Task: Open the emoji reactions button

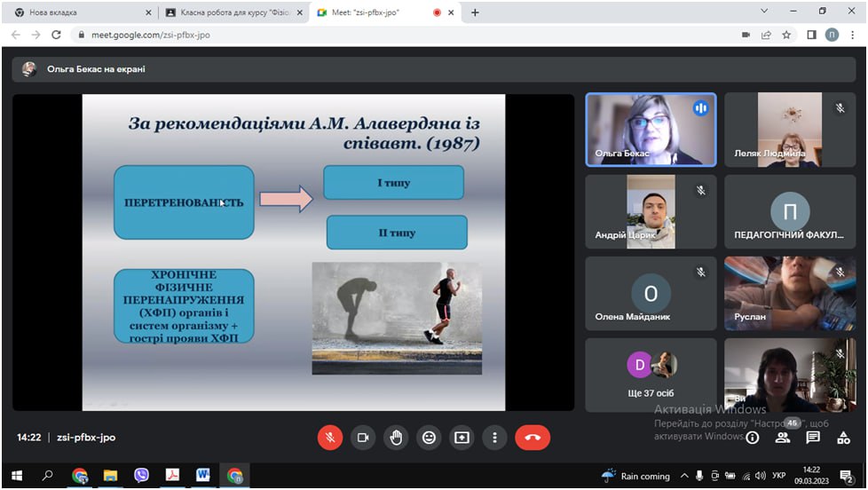Action: point(429,438)
